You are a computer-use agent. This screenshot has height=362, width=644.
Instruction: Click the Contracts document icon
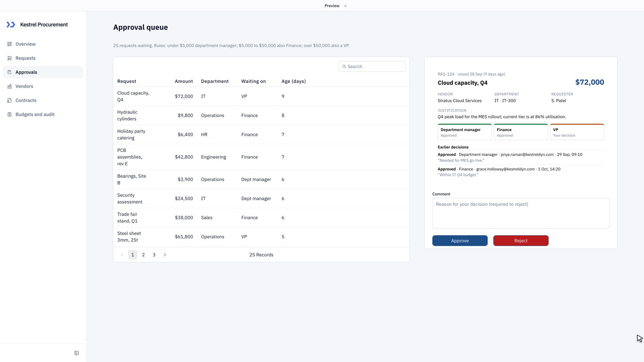coord(9,100)
